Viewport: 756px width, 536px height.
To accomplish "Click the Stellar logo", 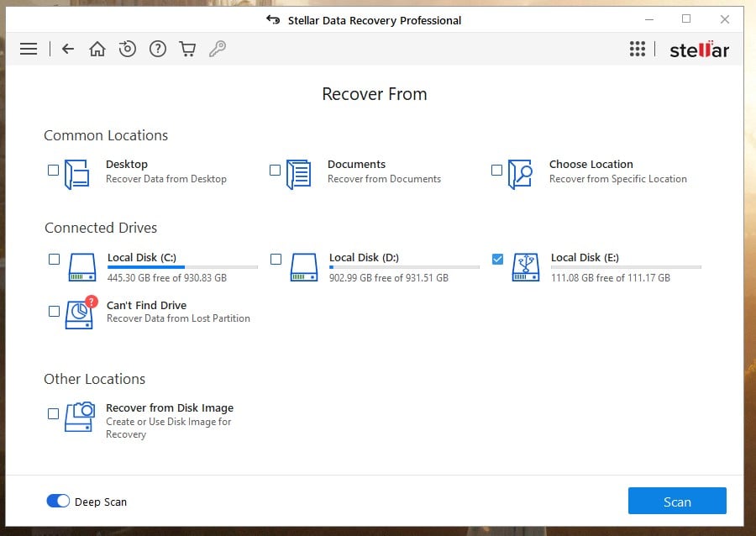I will click(699, 50).
